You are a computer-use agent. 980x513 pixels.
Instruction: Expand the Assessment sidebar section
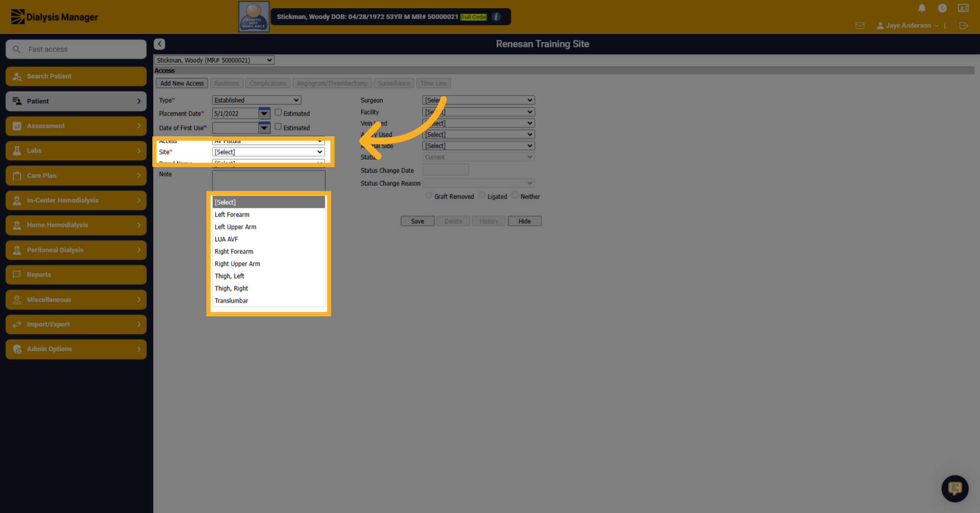pyautogui.click(x=76, y=126)
